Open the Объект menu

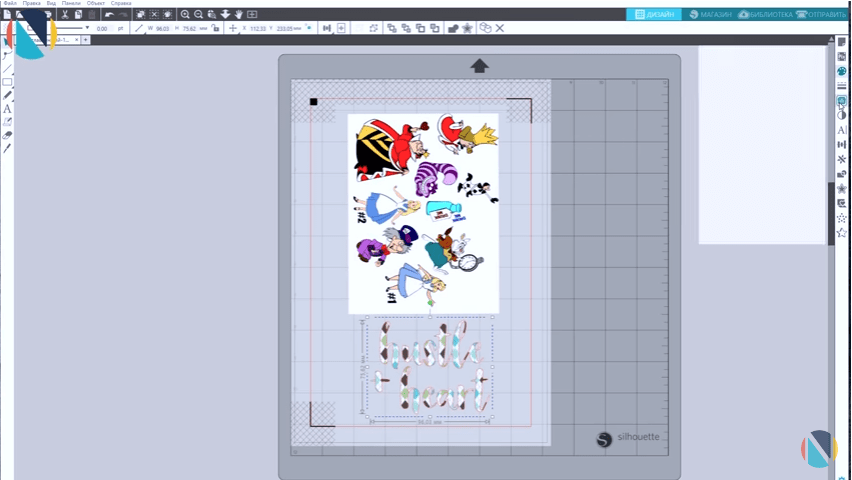pyautogui.click(x=96, y=3)
